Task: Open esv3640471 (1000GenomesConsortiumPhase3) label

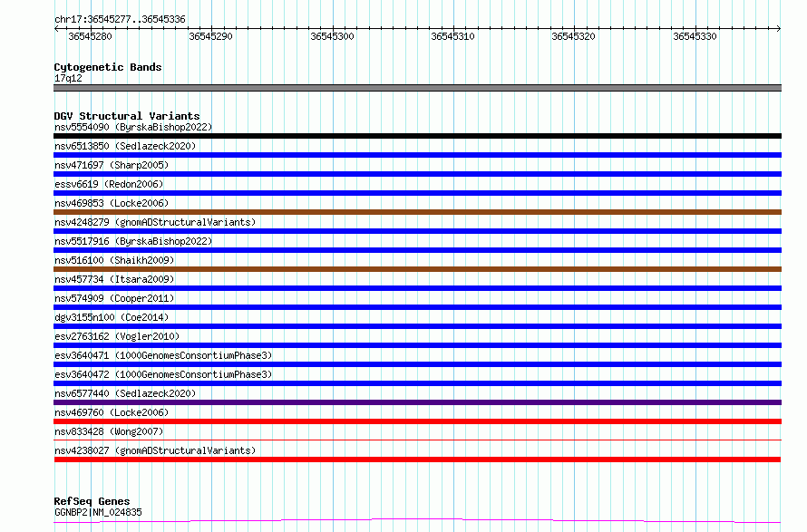Action: click(163, 355)
